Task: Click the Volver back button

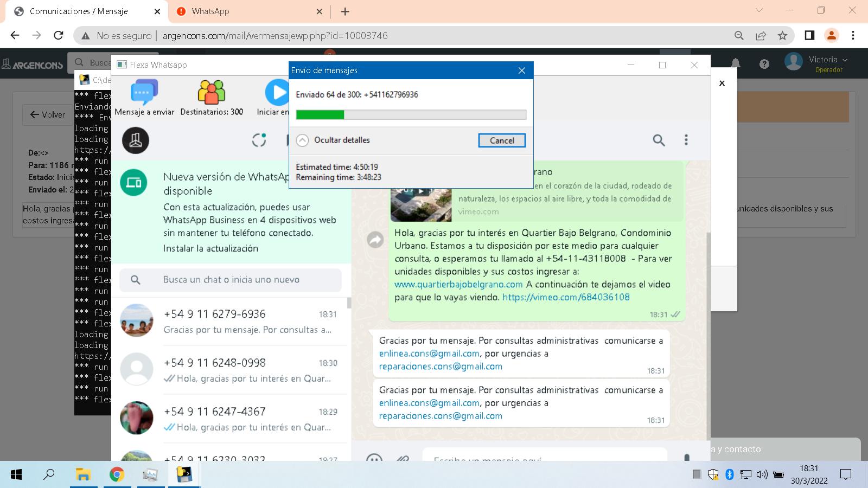Action: (48, 115)
